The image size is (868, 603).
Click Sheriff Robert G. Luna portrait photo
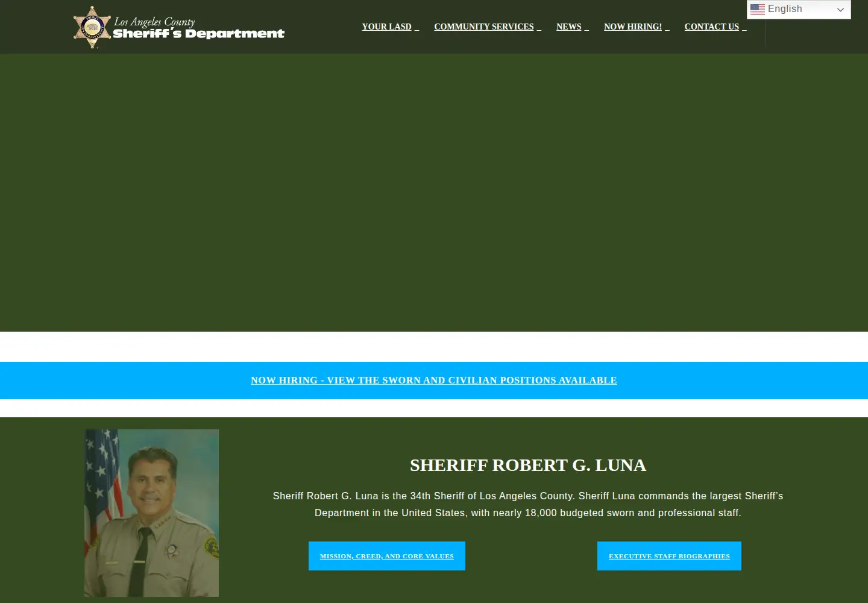(x=151, y=513)
